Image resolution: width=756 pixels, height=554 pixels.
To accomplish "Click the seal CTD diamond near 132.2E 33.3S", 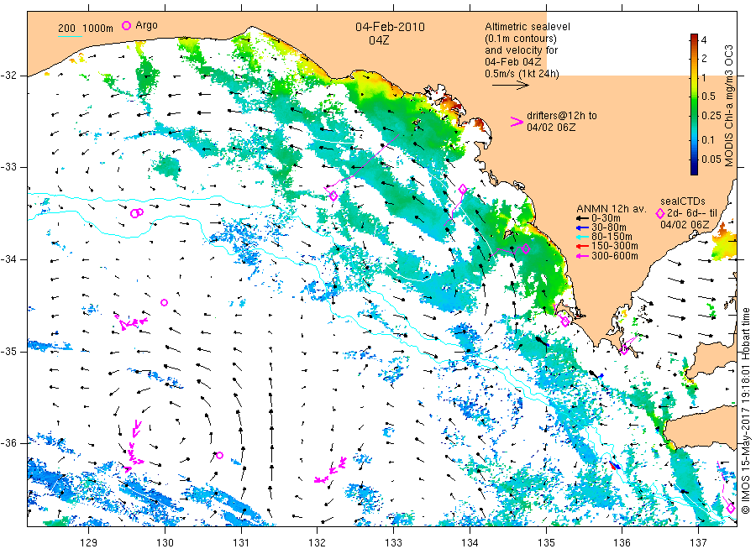I will coord(333,196).
